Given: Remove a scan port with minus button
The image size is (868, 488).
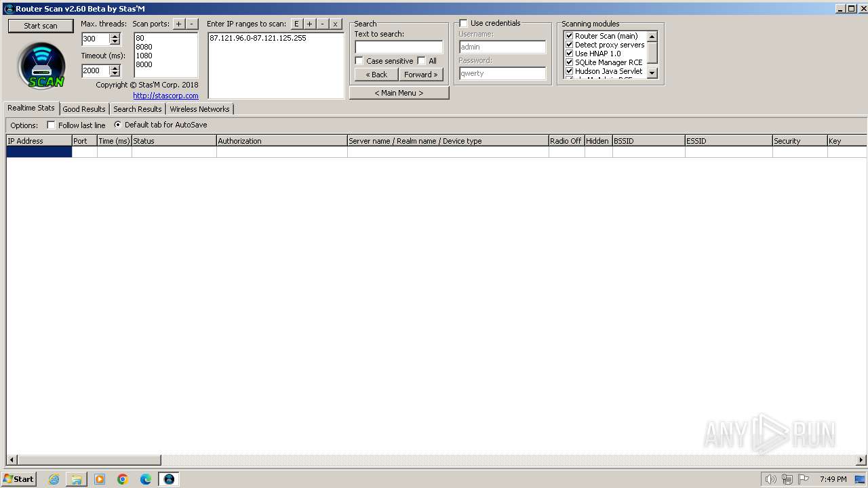Looking at the screenshot, I should (191, 24).
